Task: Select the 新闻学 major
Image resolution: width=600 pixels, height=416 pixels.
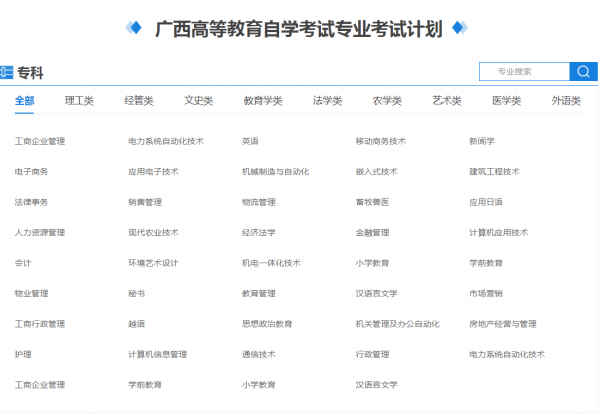Action: pos(482,141)
